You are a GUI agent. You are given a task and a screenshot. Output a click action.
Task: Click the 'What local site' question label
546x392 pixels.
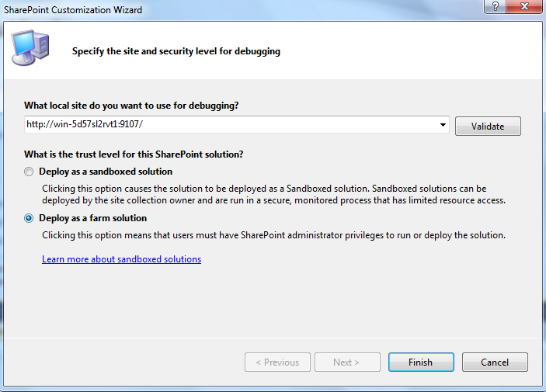tap(131, 106)
